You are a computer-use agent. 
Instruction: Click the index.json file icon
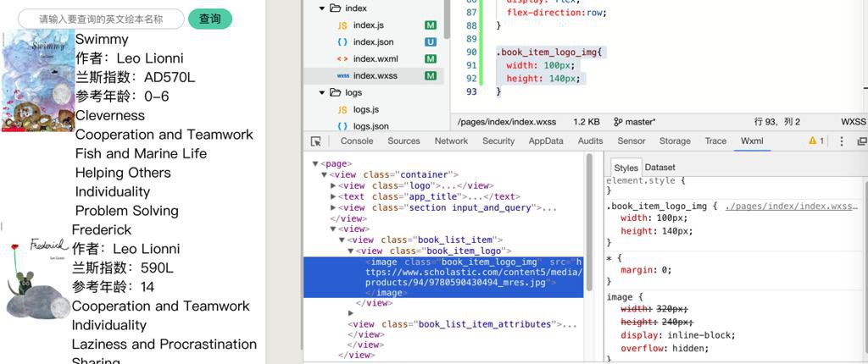point(342,42)
